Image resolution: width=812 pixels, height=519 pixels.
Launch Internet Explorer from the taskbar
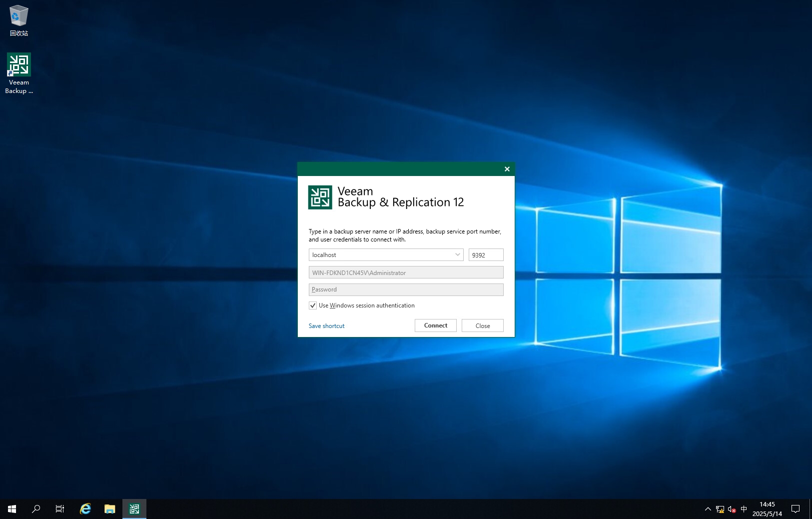coord(85,509)
